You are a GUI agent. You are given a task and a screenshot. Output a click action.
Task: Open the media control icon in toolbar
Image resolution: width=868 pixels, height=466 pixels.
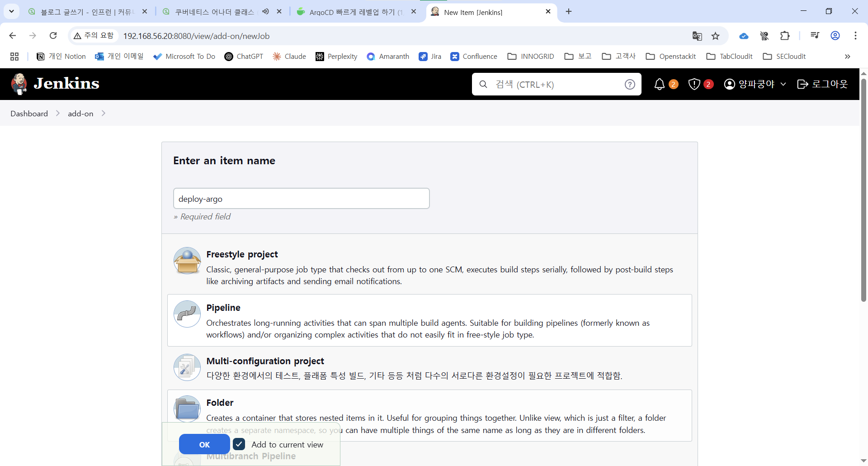815,36
